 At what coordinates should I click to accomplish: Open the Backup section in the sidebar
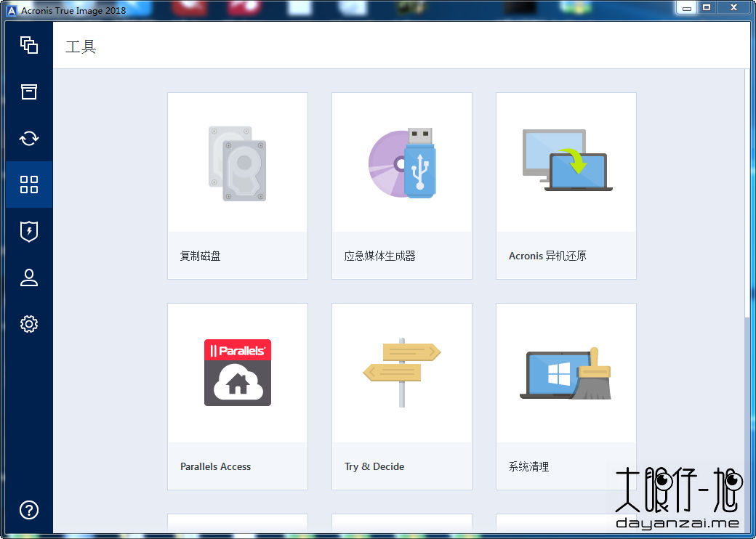click(29, 45)
